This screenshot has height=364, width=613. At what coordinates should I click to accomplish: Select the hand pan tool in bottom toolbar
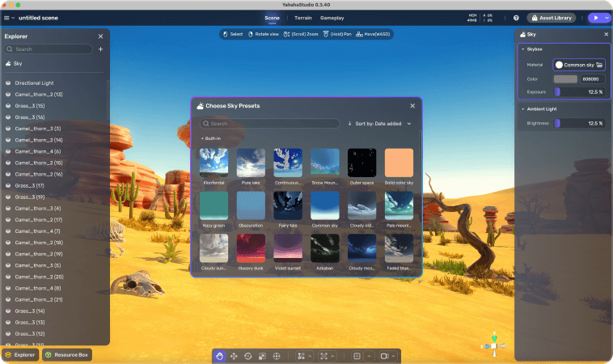[x=219, y=356]
